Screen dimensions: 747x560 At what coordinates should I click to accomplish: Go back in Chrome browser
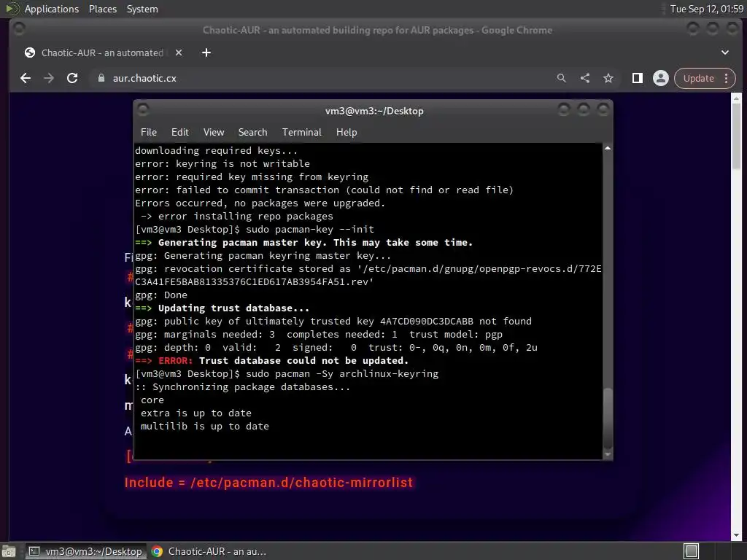26,78
